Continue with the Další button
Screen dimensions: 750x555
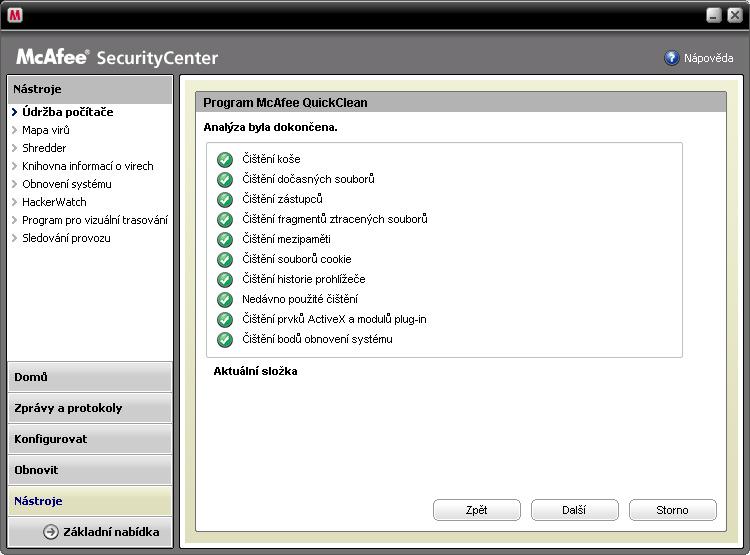point(574,510)
